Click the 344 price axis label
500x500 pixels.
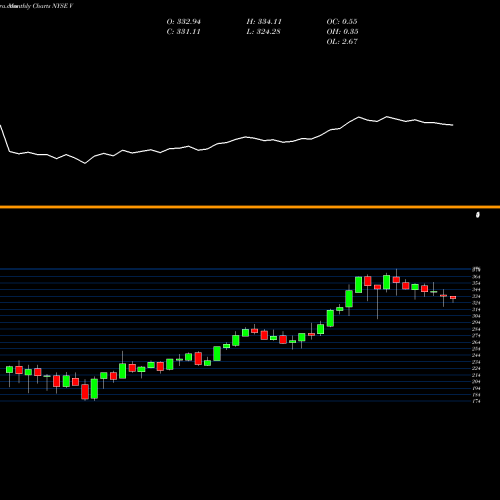476,290
